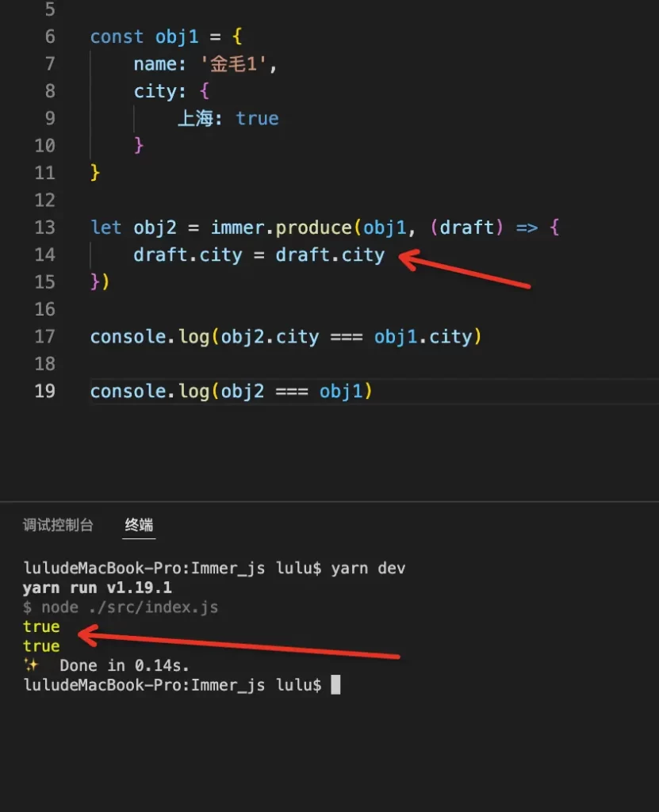Click the 'yarn dev' command line in terminal

point(214,568)
